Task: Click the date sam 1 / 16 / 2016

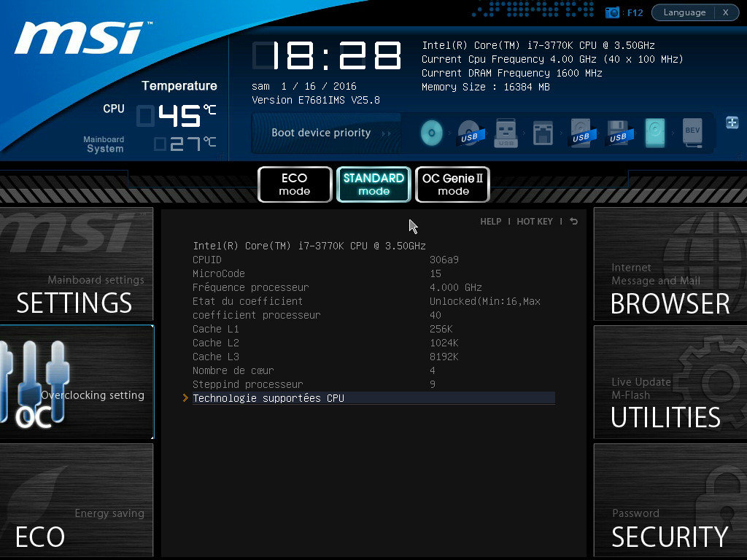Action: (x=304, y=86)
